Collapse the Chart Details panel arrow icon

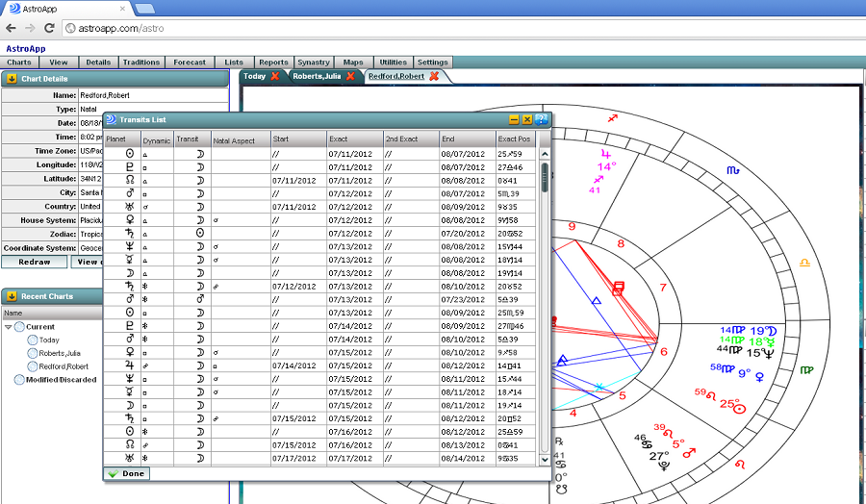pyautogui.click(x=12, y=79)
